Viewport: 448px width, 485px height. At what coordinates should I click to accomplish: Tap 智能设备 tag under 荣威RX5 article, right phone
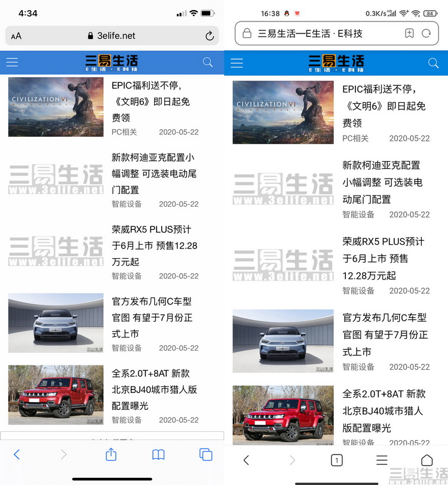click(358, 291)
